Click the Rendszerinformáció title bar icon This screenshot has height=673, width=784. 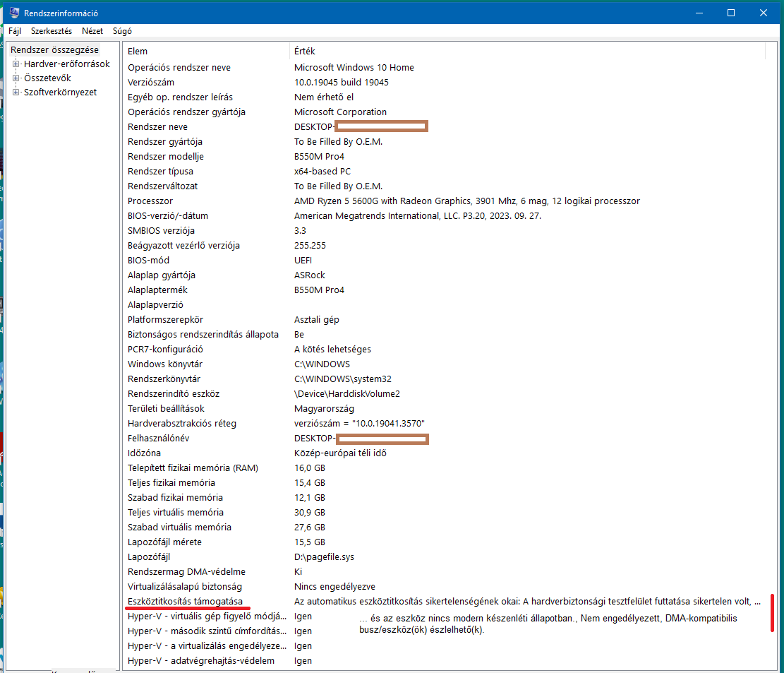click(x=15, y=13)
